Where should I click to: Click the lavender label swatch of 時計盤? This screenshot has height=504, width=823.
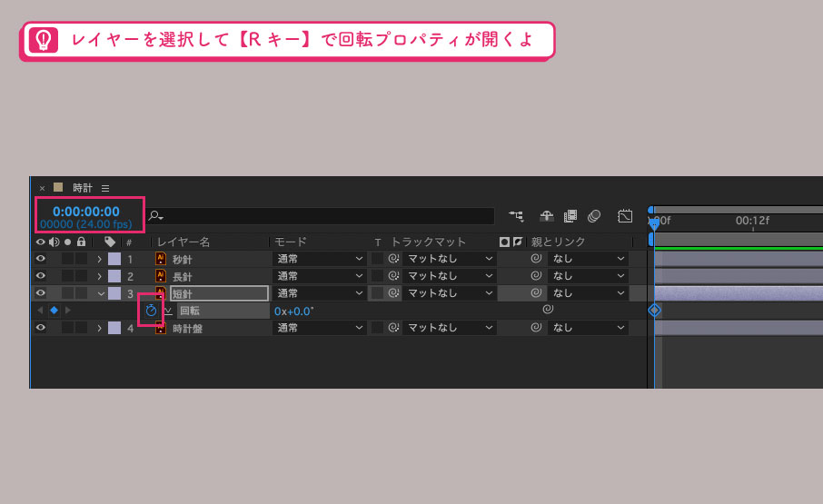click(114, 328)
